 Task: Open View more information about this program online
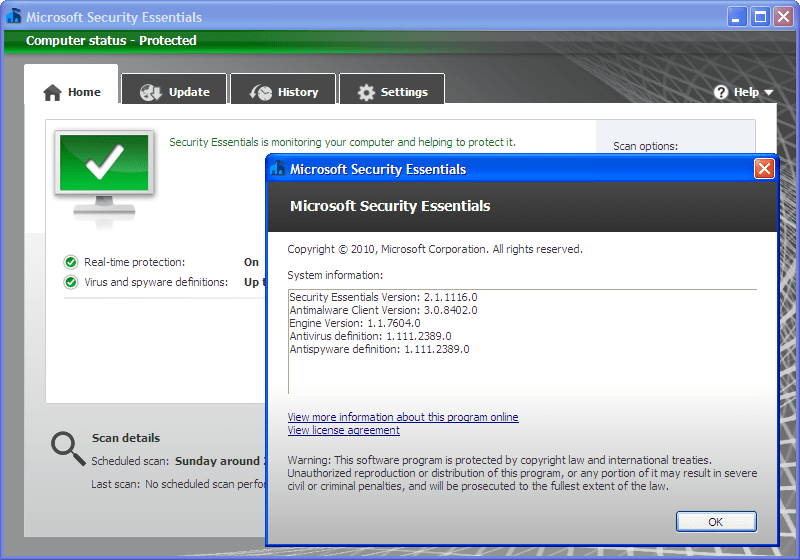coord(403,417)
